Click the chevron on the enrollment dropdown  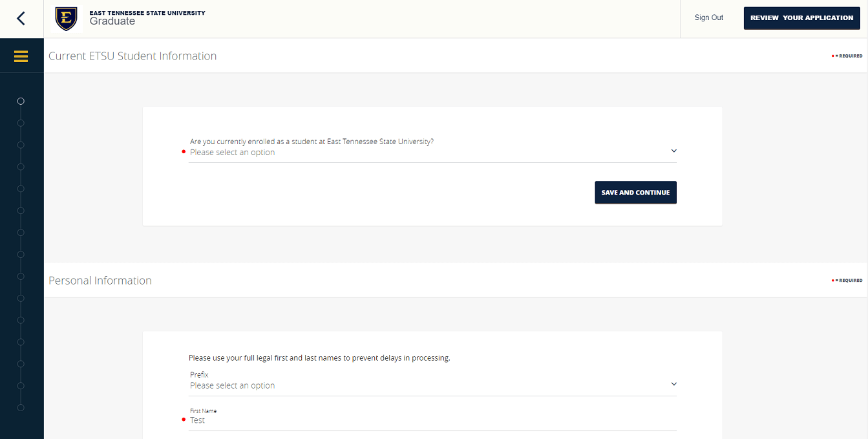click(673, 150)
